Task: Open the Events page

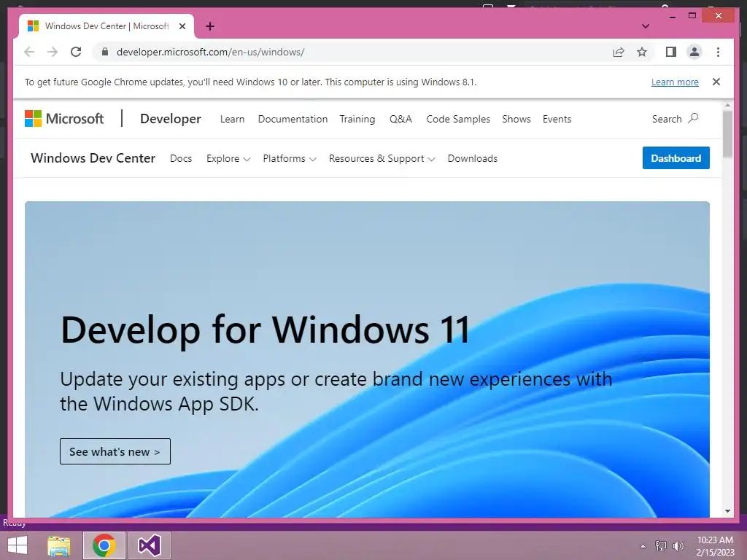Action: [x=557, y=119]
